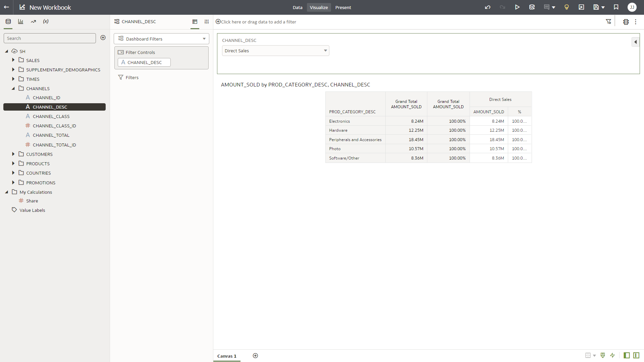The width and height of the screenshot is (644, 362).
Task: Click add data plus icon beside Search
Action: [103, 38]
